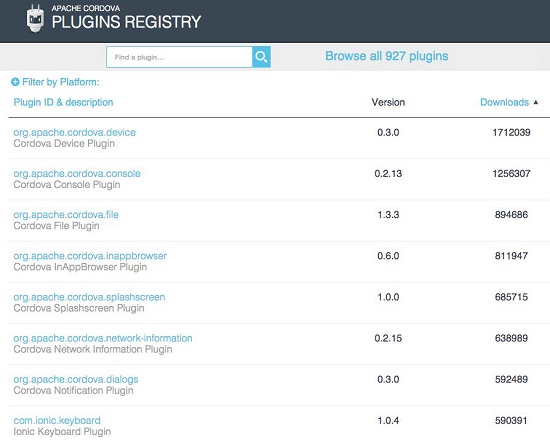The width and height of the screenshot is (550, 446).
Task: Click download count 1256307
Action: coord(511,174)
